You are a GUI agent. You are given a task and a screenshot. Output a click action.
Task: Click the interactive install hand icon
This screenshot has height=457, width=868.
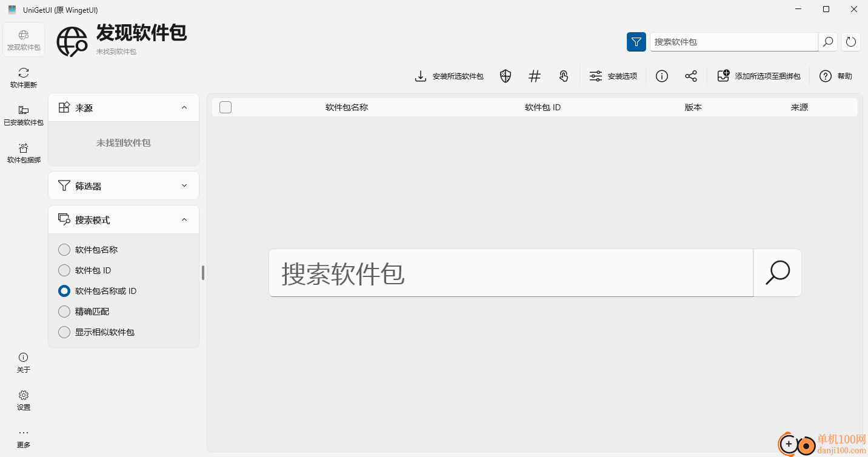(x=564, y=76)
